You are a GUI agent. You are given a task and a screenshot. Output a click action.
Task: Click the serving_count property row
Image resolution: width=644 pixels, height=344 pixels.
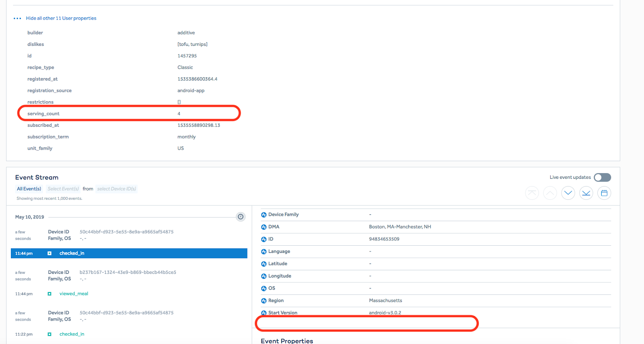[129, 114]
